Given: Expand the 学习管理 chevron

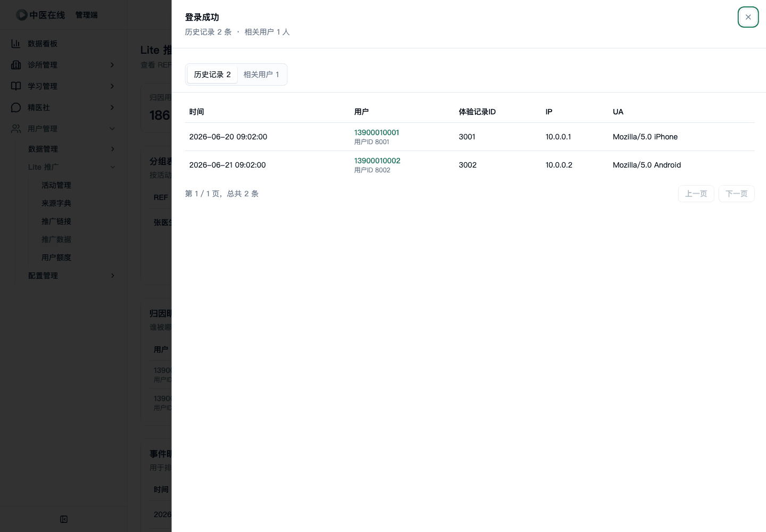Looking at the screenshot, I should [x=112, y=86].
